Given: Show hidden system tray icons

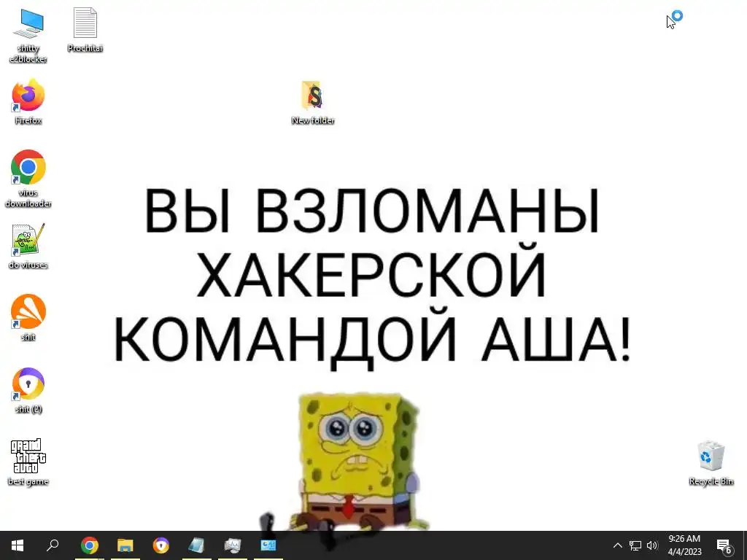Looking at the screenshot, I should tap(617, 545).
